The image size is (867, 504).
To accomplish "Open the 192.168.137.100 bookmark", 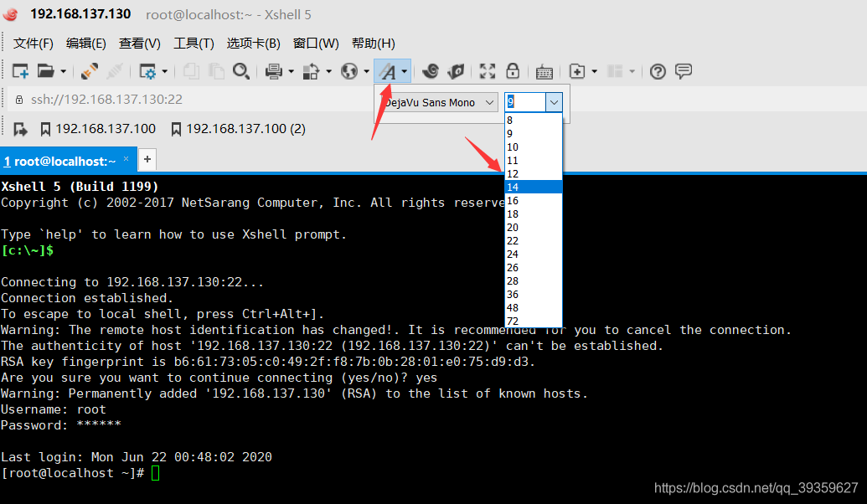I will pos(98,129).
